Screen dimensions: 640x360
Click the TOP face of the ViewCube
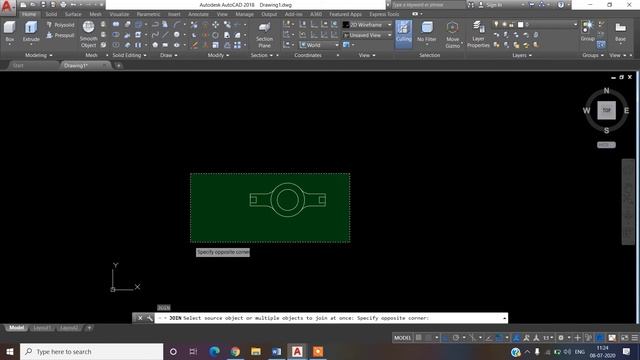606,110
